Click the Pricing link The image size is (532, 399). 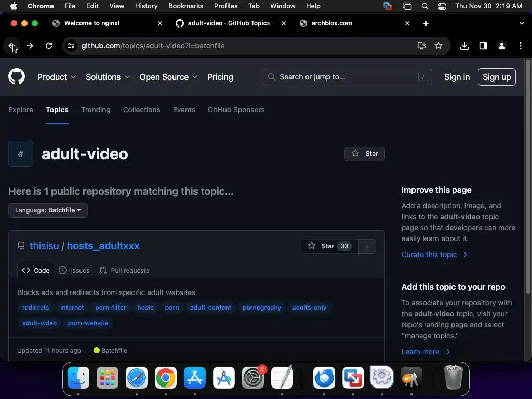220,77
